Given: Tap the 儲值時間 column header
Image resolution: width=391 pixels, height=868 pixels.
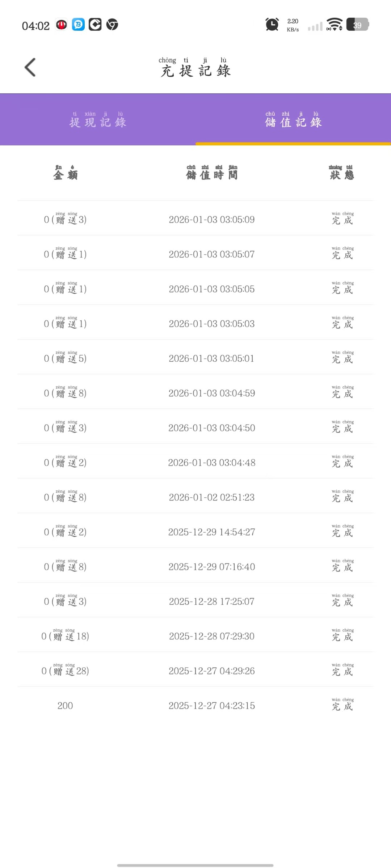Looking at the screenshot, I should click(x=212, y=173).
